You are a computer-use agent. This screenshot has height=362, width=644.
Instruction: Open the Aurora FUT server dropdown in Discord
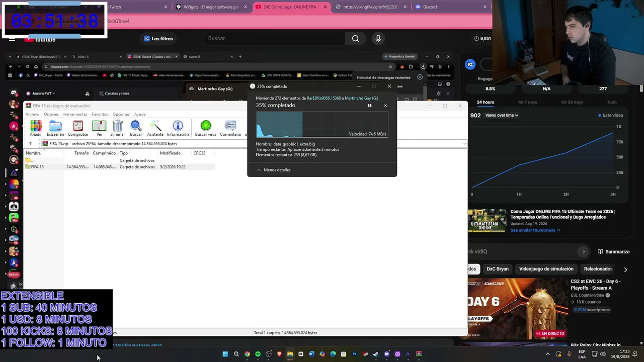(44, 94)
